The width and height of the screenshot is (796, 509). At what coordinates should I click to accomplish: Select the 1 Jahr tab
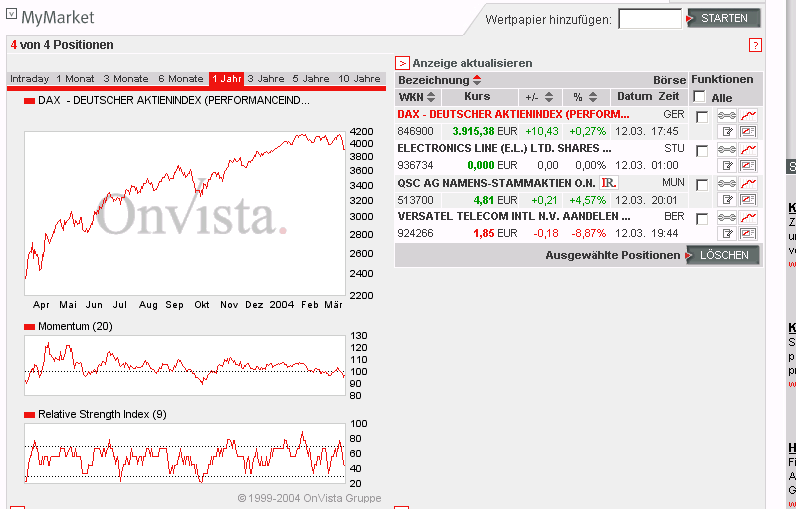tap(226, 79)
